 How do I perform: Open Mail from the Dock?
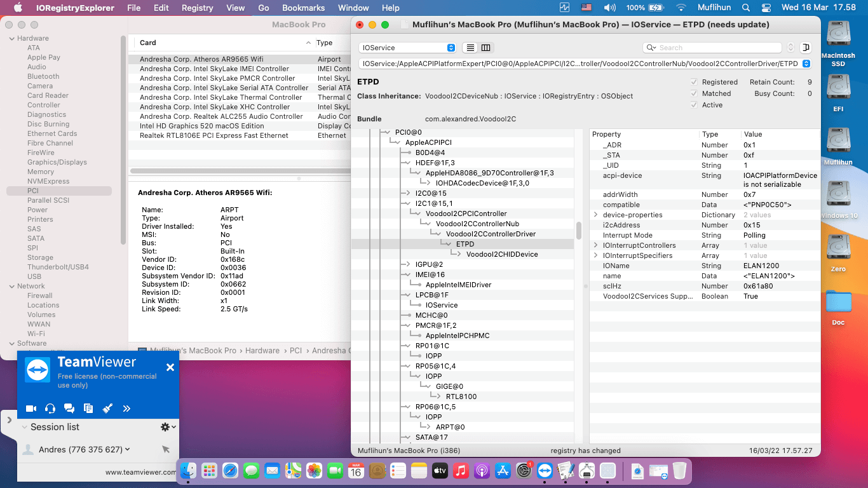coord(272,471)
